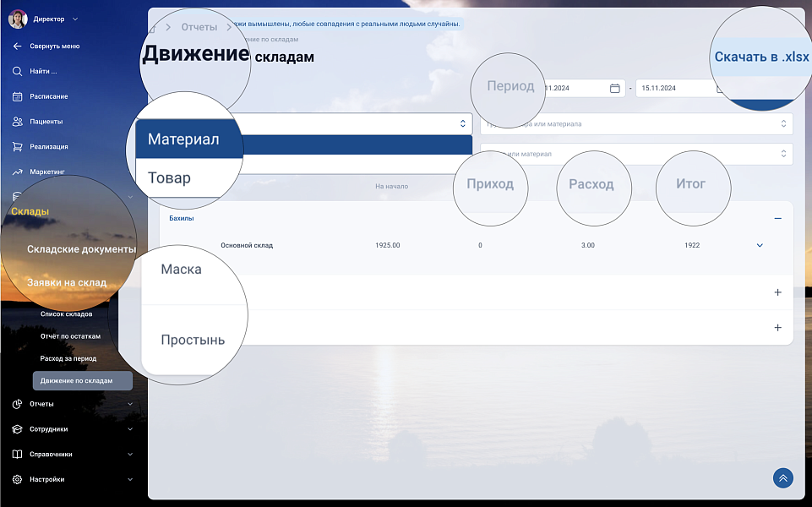812x507 pixels.
Task: Click the Настройки gear icon
Action: (17, 479)
